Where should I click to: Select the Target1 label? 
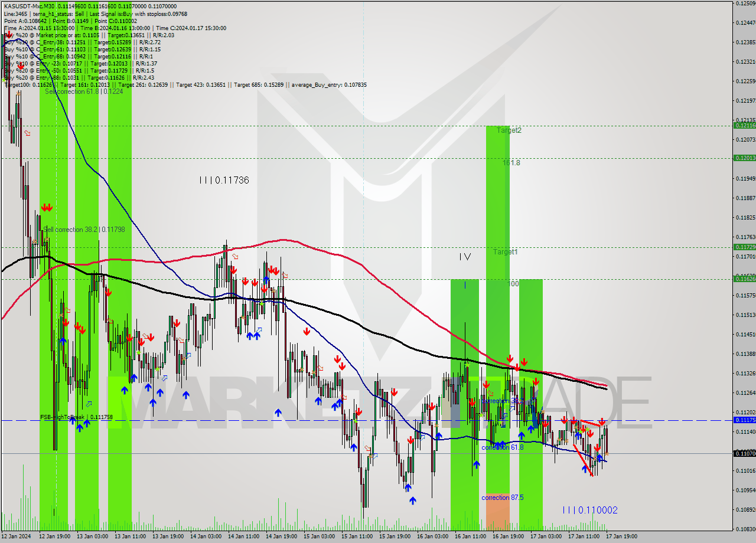pos(506,251)
